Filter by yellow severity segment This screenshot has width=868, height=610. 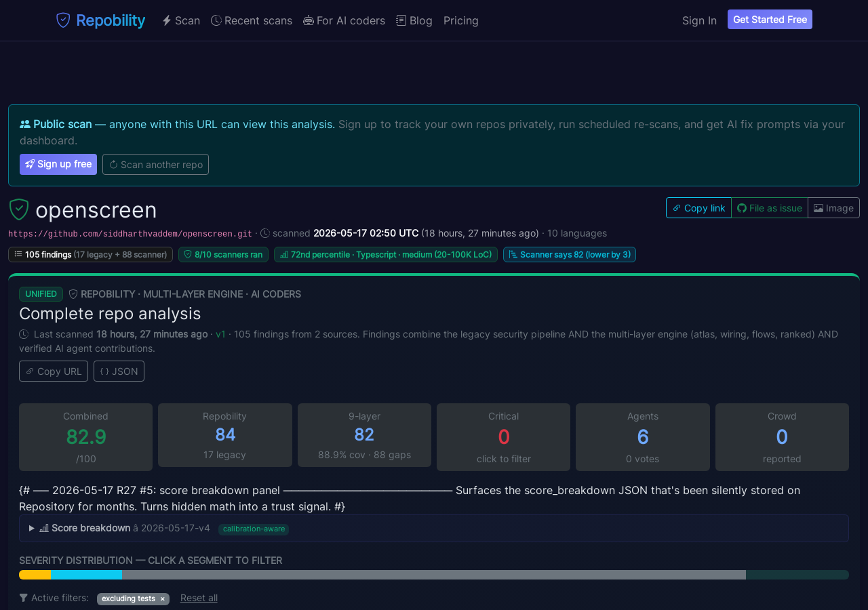click(x=35, y=575)
